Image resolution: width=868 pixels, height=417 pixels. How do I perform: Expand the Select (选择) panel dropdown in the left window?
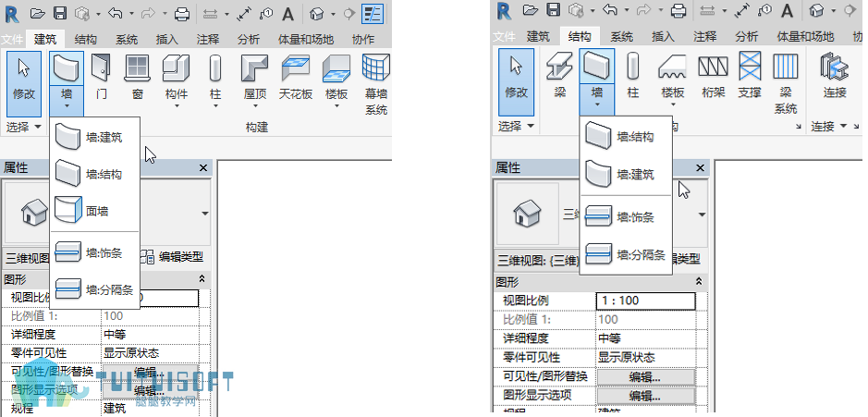(24, 127)
